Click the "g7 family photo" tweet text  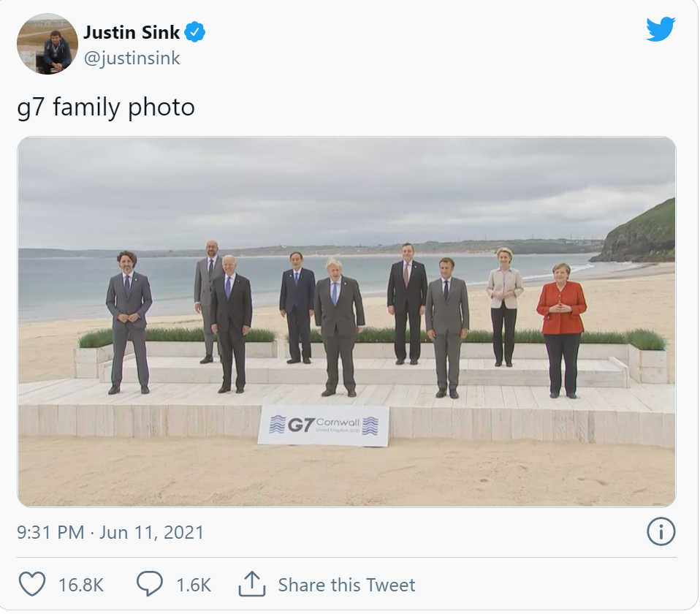point(106,107)
